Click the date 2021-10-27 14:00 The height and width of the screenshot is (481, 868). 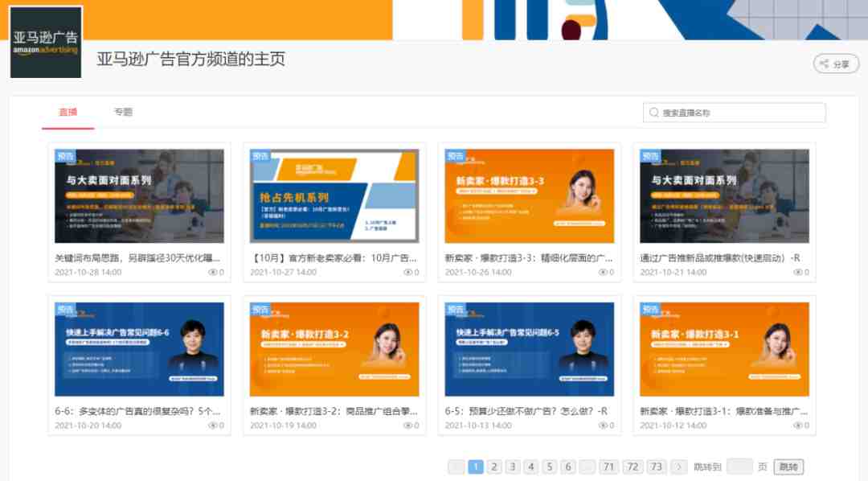[284, 272]
